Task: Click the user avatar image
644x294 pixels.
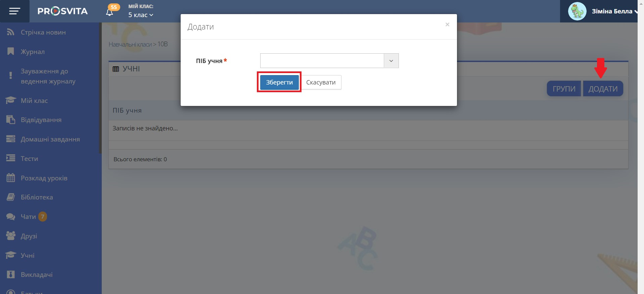Action: (577, 11)
